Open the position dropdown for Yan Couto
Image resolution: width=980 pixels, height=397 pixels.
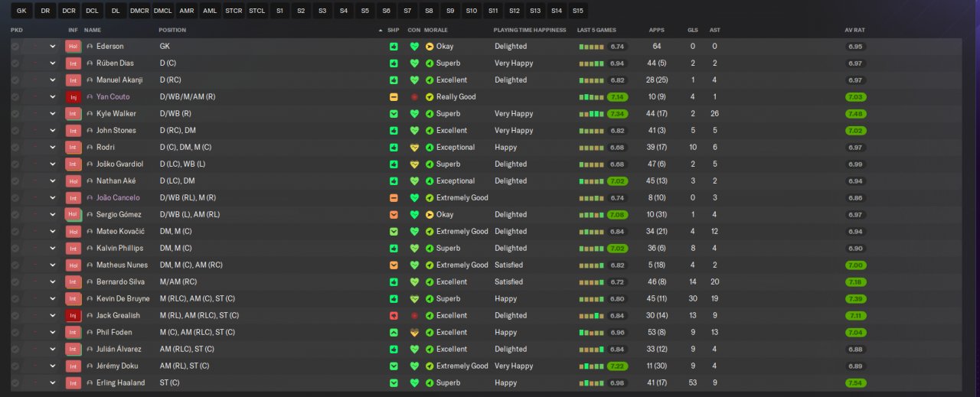[53, 97]
